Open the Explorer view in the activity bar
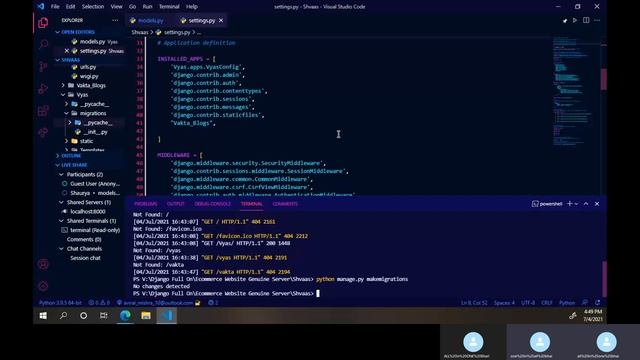 [43, 23]
